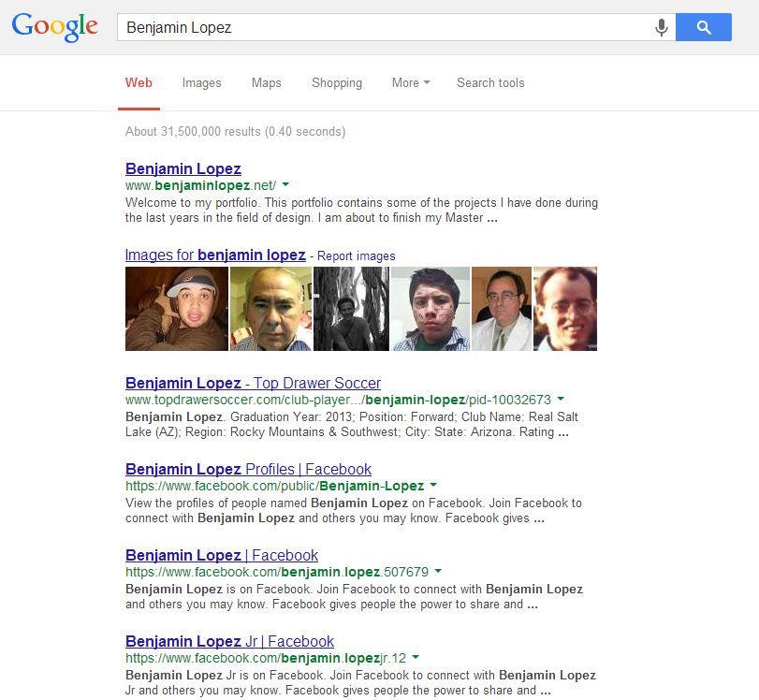
Task: Open the Top Drawer Soccer result
Action: click(253, 384)
